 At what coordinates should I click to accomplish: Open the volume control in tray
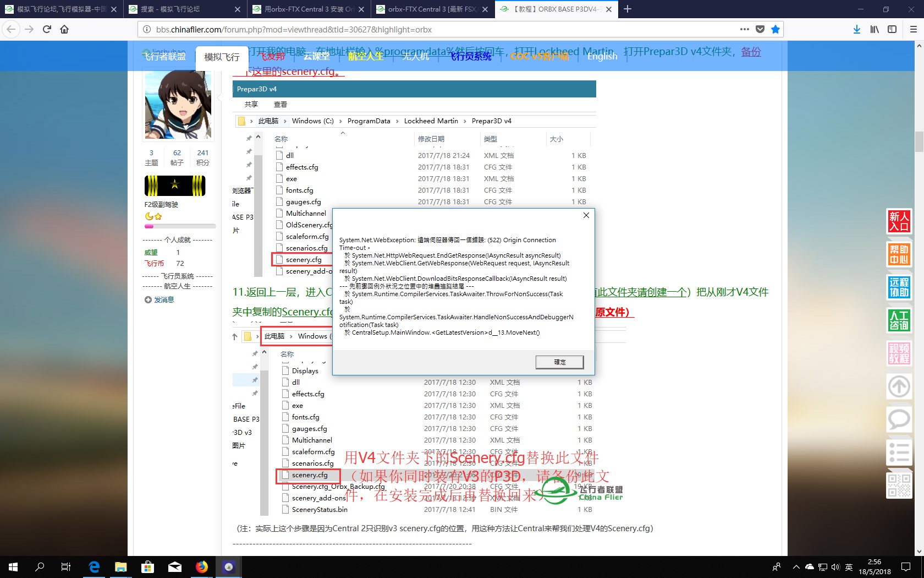point(835,567)
